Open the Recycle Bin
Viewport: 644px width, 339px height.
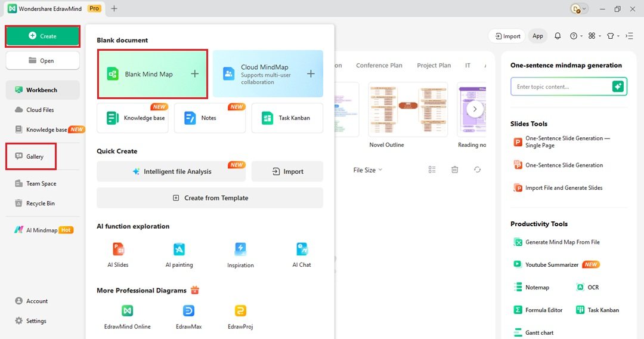coord(35,203)
